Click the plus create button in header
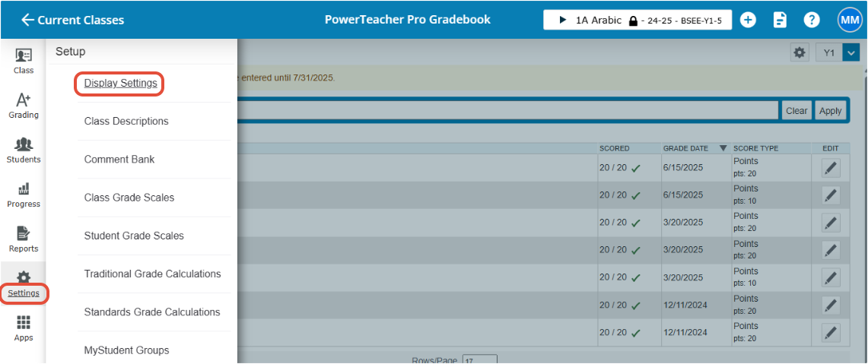This screenshot has width=868, height=364. [x=748, y=20]
